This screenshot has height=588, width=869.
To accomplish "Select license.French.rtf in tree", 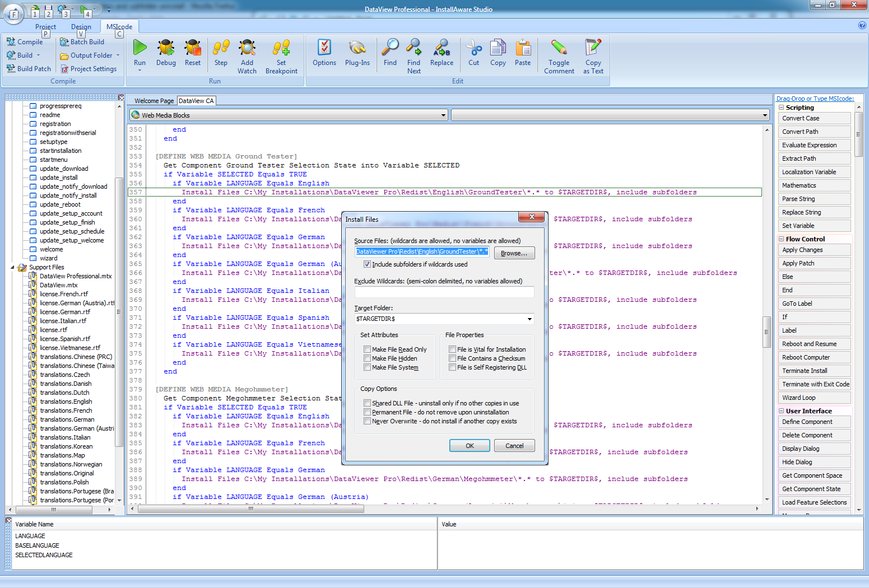I will 64,294.
